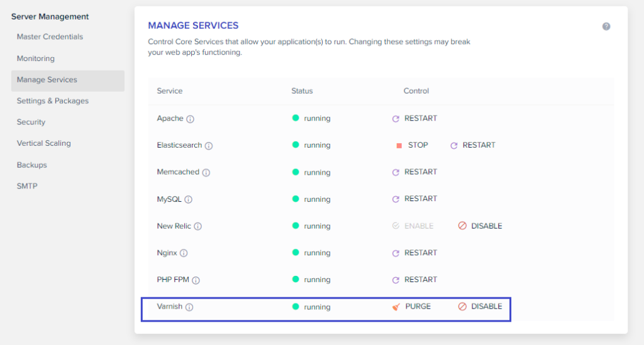Select Manage Services sidebar item
644x345 pixels.
[68, 80]
